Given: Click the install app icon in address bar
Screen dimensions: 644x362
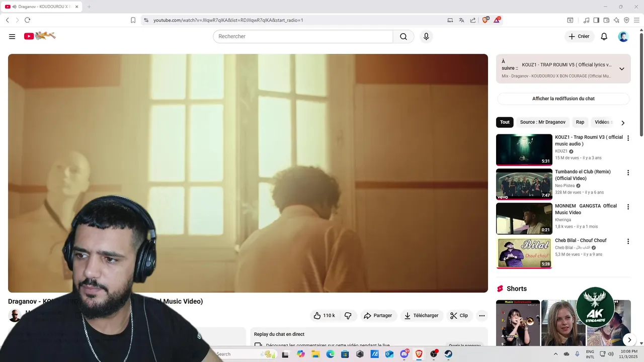Looking at the screenshot, I should [x=450, y=20].
